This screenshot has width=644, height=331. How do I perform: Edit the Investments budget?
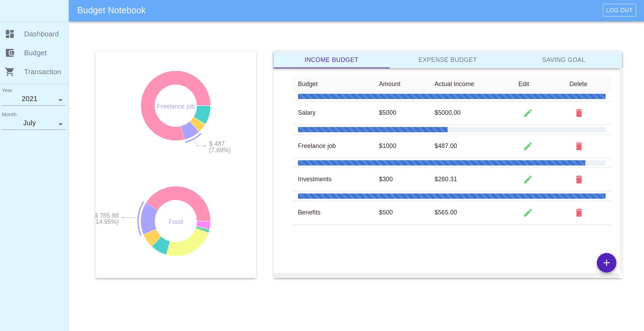(528, 179)
